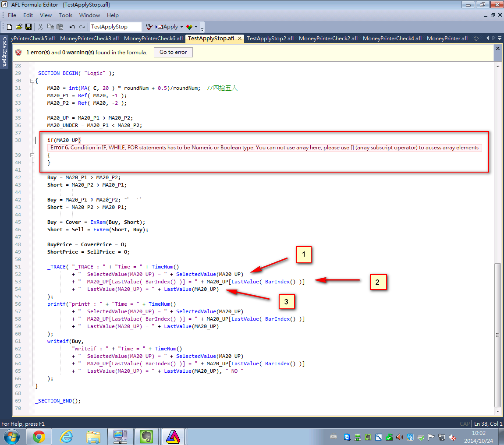Click the TeamViewer tray icon

(x=347, y=437)
